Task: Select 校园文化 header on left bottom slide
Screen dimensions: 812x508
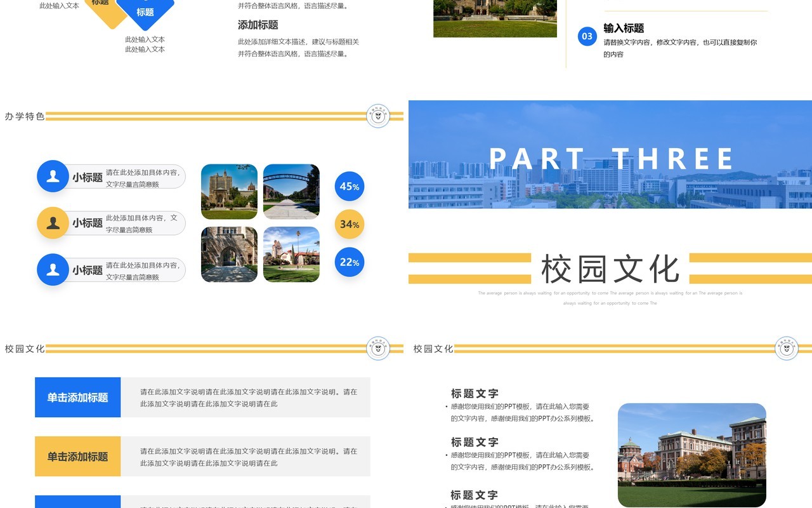Action: click(25, 349)
